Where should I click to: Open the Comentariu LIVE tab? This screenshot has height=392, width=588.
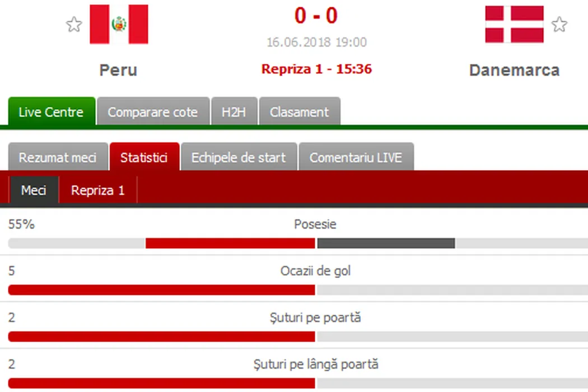pos(356,157)
